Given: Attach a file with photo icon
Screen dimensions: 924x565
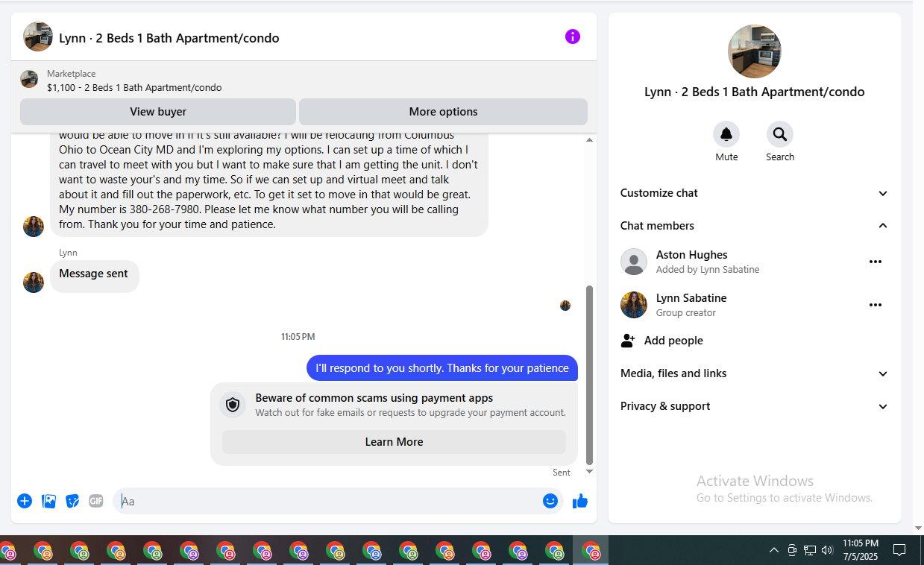Looking at the screenshot, I should point(49,501).
